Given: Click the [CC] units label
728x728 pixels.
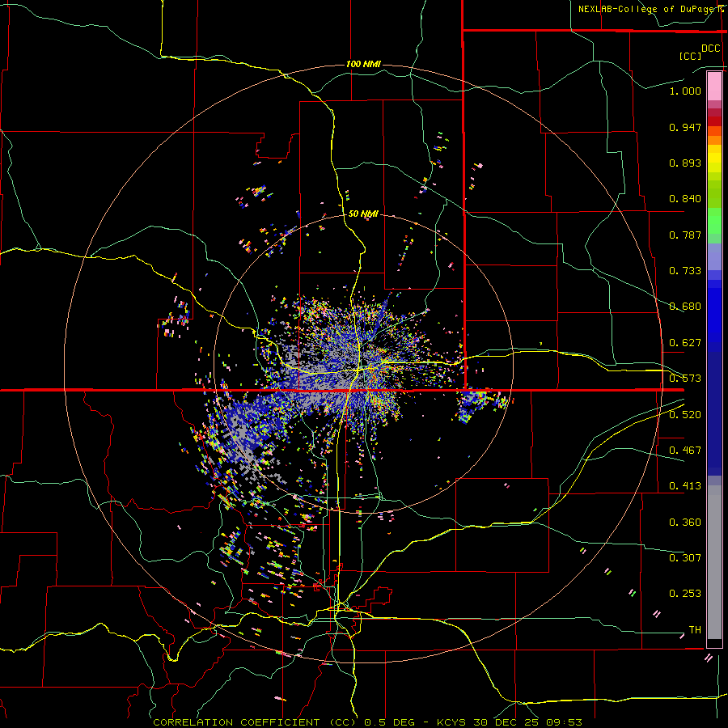Looking at the screenshot, I should pos(691,56).
